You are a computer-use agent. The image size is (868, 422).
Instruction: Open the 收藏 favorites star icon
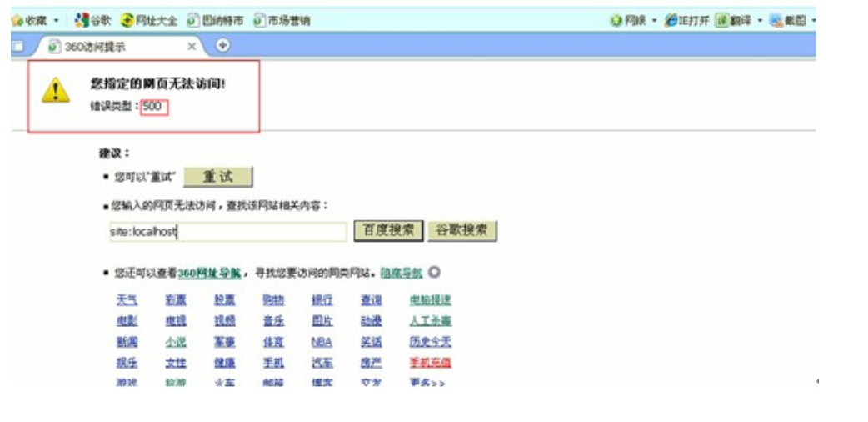17,20
